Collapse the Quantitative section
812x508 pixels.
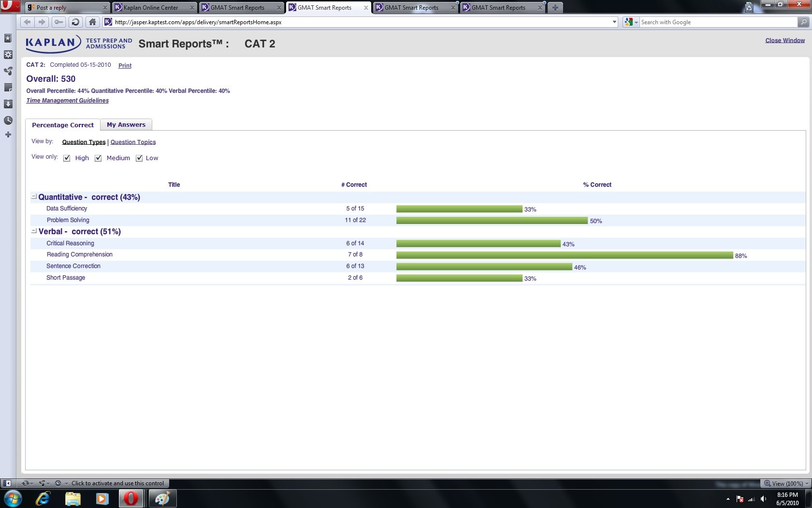34,197
